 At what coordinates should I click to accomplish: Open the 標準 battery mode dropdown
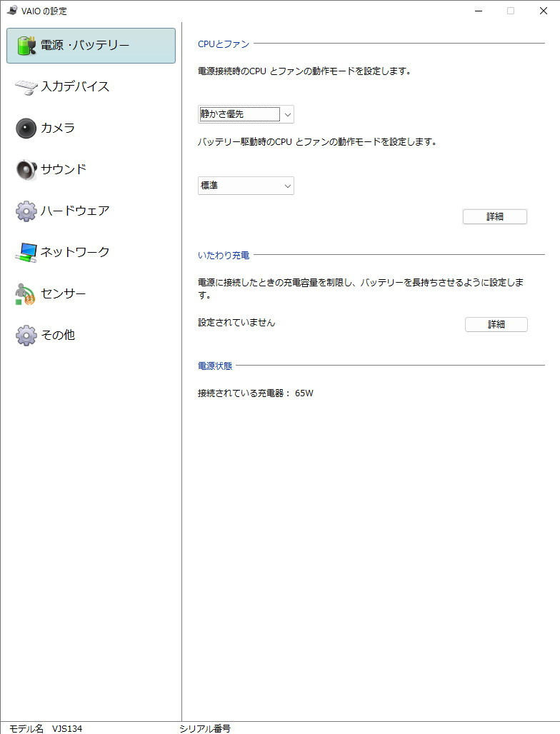click(246, 186)
